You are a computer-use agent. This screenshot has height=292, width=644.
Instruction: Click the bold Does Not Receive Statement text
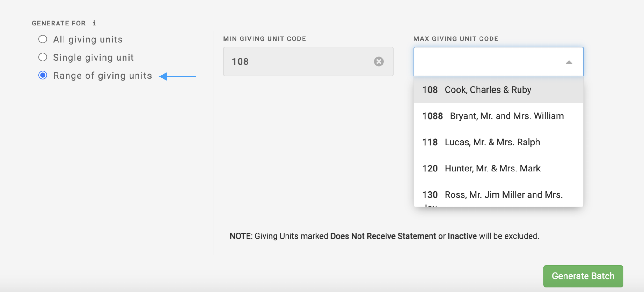click(383, 236)
